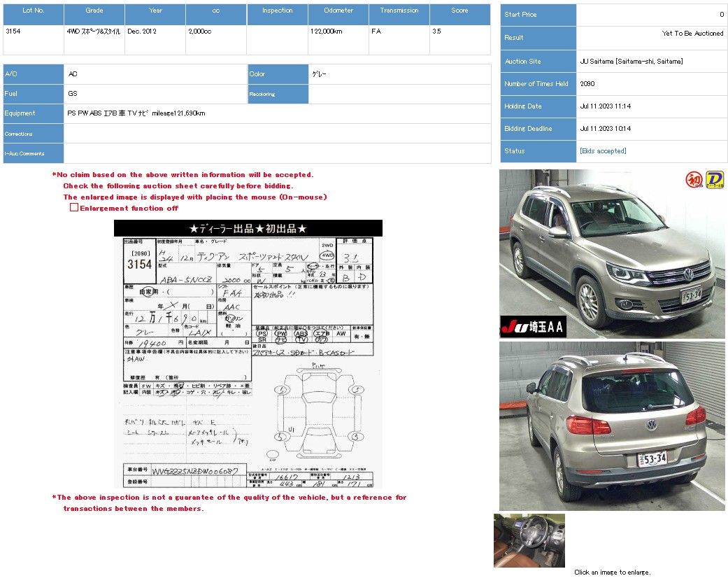The image size is (728, 583).
Task: Click the Transmission column header
Action: (x=399, y=11)
